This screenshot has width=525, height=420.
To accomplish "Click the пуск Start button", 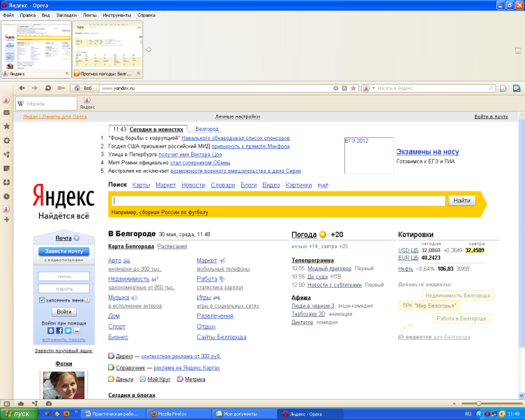I will point(20,414).
